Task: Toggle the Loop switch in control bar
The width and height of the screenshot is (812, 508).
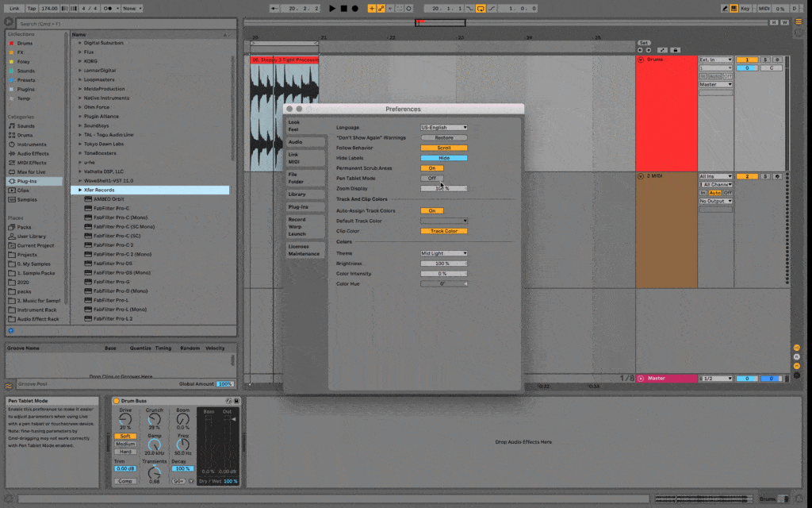Action: click(481, 8)
